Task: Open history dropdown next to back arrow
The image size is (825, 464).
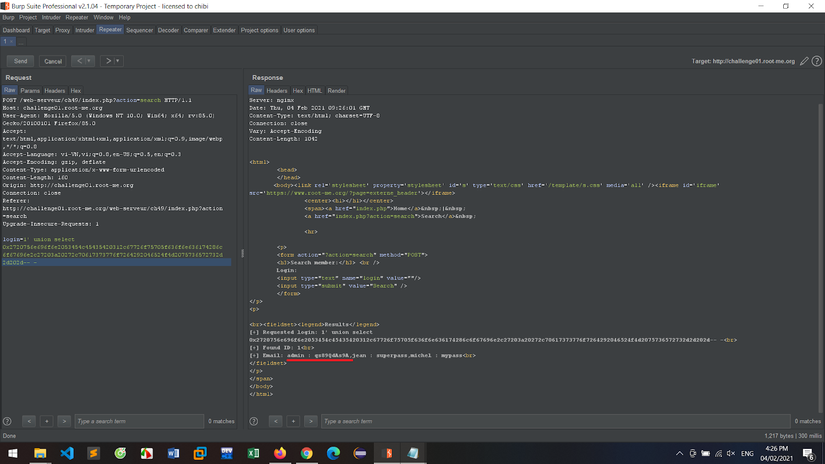Action: pyautogui.click(x=91, y=61)
